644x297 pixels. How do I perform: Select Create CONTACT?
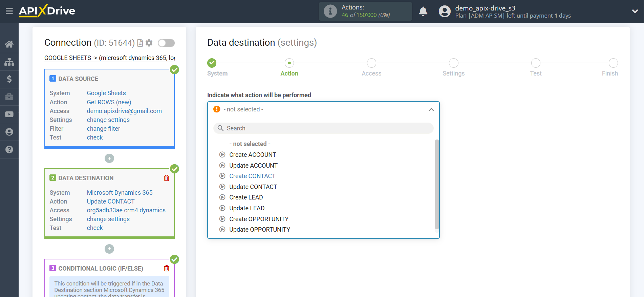point(252,176)
